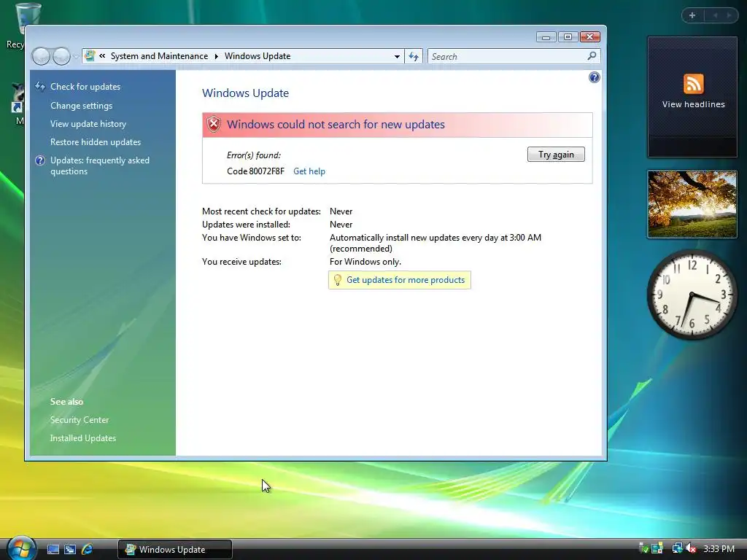The image size is (747, 560).
Task: Click the blue question mark icon beside FAQ
Action: [x=40, y=160]
